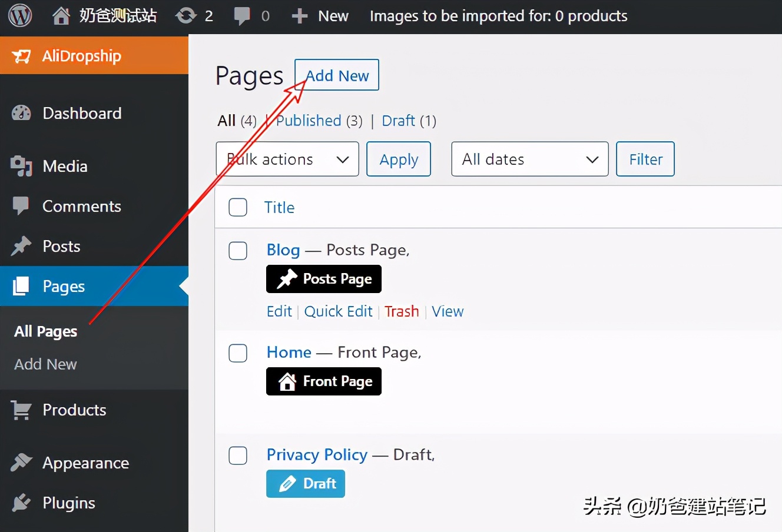Open the Posts menu item
Screen dimensions: 782x532
pos(61,246)
